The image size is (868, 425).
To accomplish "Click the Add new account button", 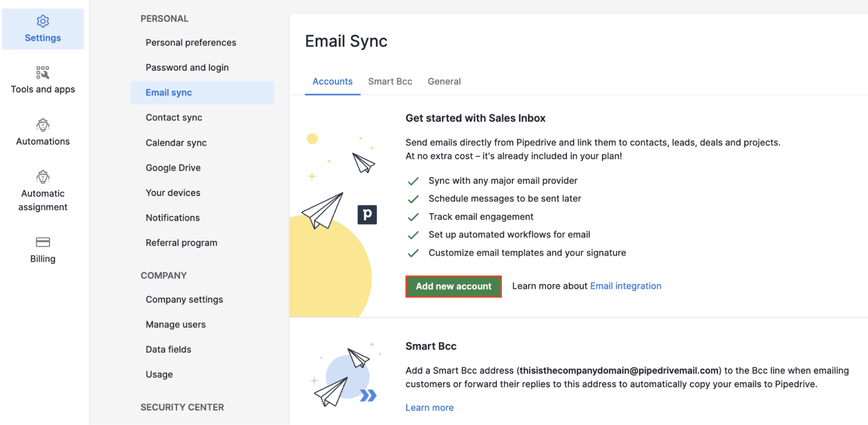I will pos(453,286).
